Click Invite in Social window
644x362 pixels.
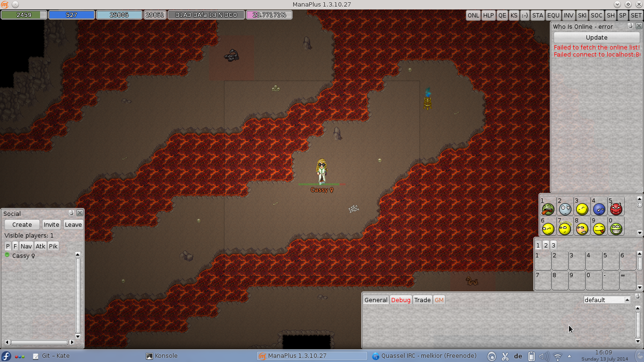click(51, 224)
